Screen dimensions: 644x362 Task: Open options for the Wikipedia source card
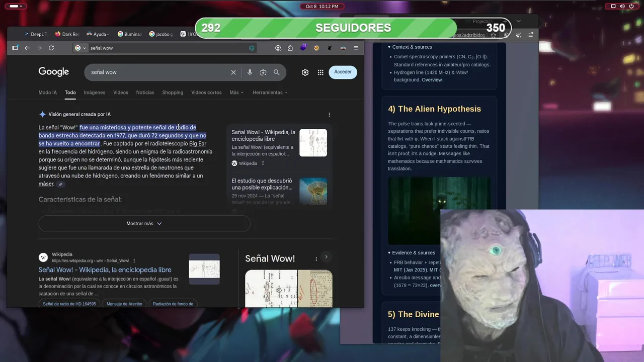[x=263, y=163]
